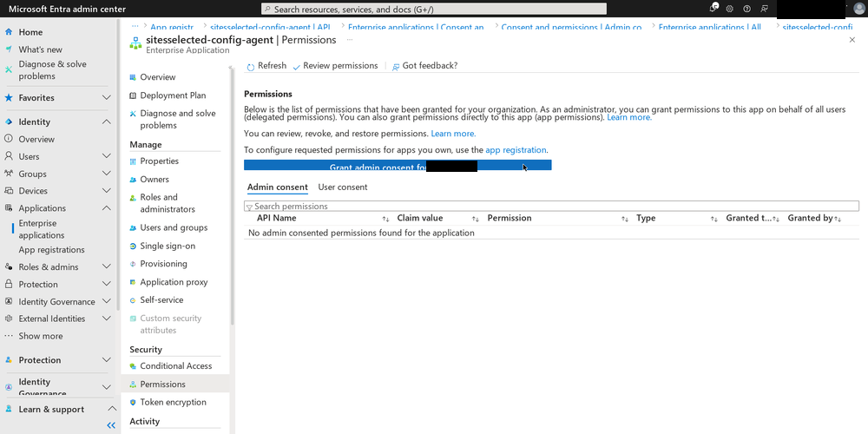Open App registrations in left navigation
Screen dimensions: 868x434
coord(51,250)
